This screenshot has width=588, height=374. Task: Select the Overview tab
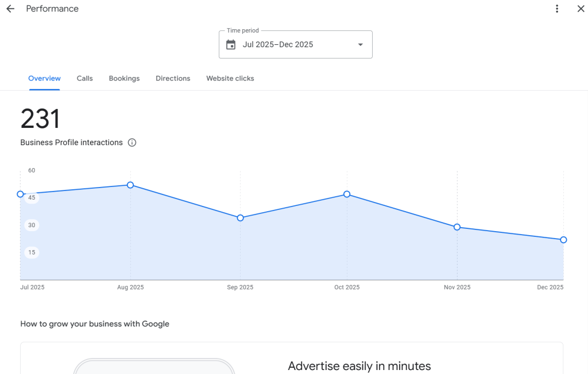(44, 78)
